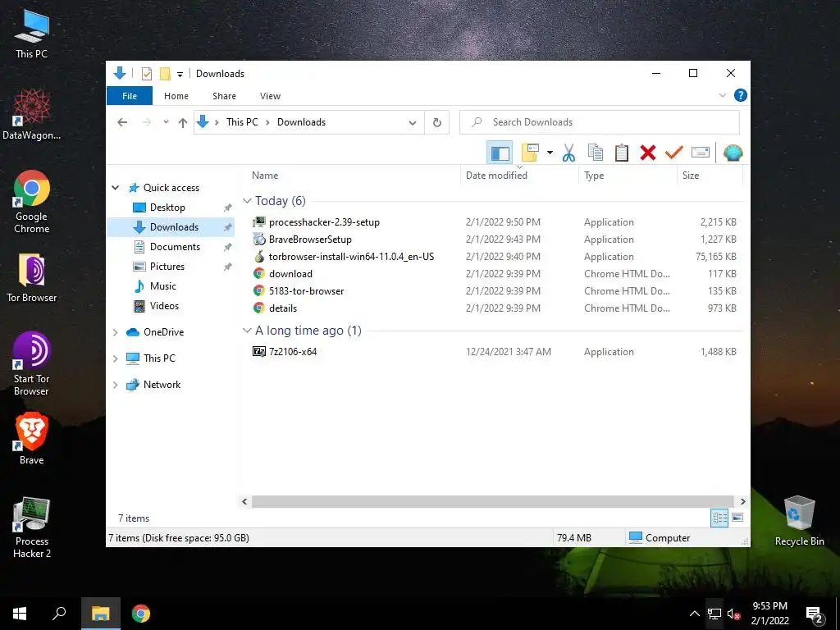Expand the OneDrive tree node
840x630 pixels.
click(115, 332)
